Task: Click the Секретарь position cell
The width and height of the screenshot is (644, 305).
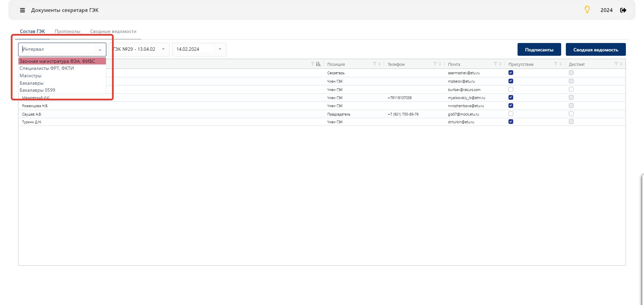Action: point(336,73)
